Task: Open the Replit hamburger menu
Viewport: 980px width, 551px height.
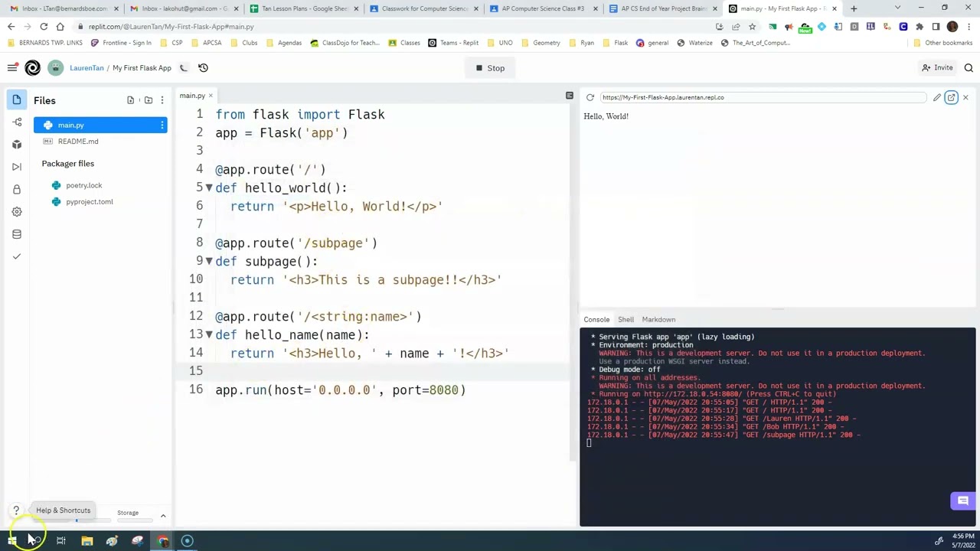Action: [x=12, y=68]
